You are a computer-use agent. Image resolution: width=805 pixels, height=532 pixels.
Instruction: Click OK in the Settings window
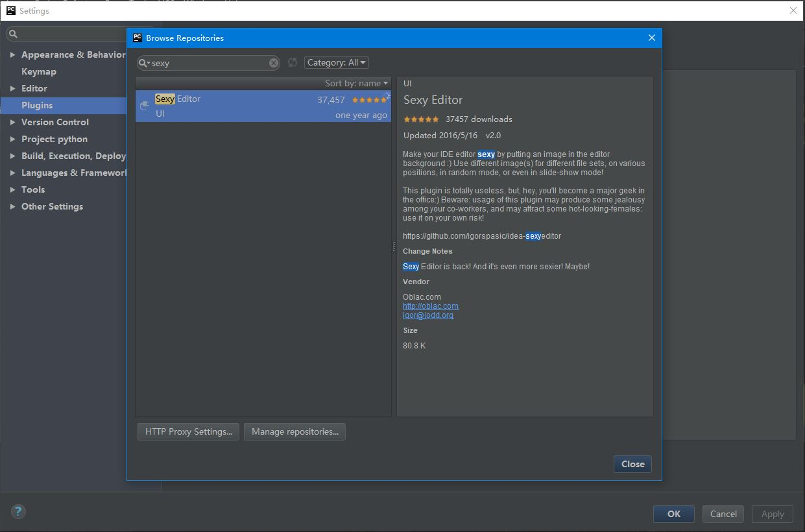[674, 514]
